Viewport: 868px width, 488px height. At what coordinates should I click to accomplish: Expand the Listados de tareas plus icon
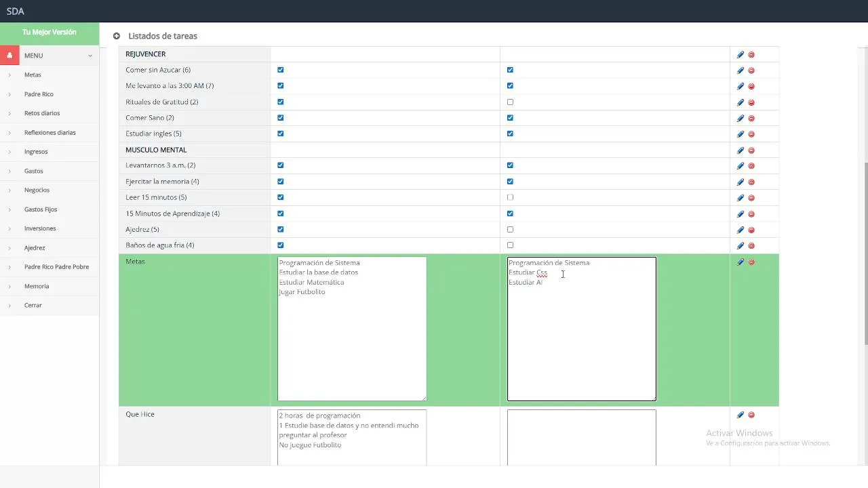[x=117, y=36]
